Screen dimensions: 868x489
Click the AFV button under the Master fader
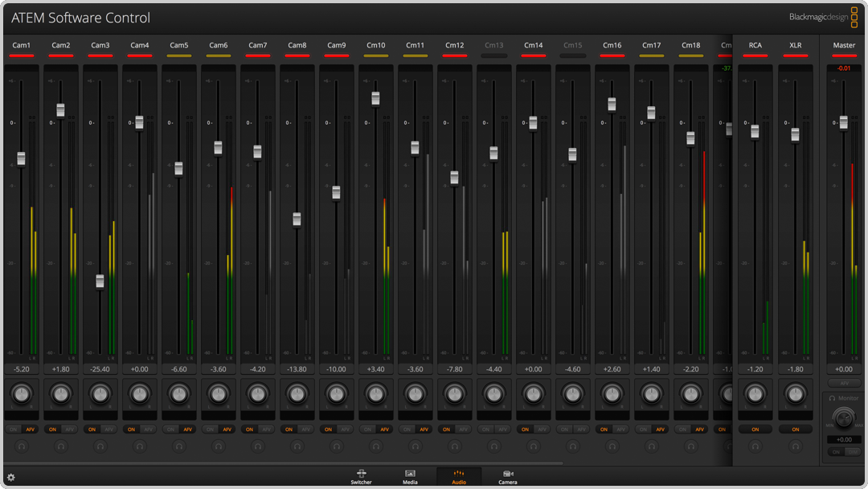(844, 383)
